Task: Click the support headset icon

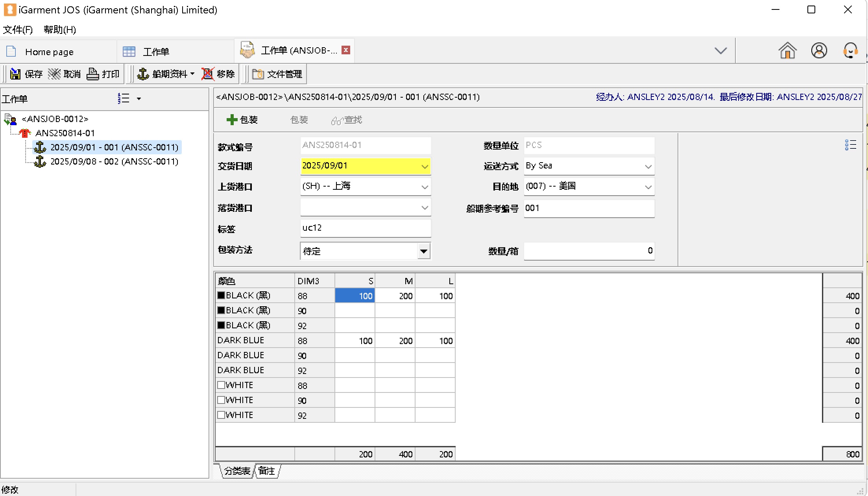Action: point(850,50)
